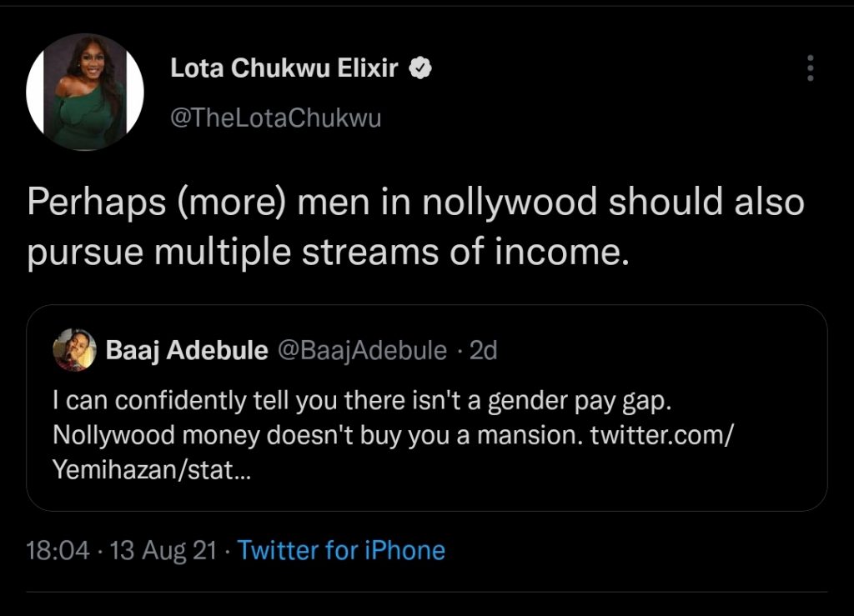Open Lota Chukwu's profile picture
This screenshot has width=854, height=616.
pos(85,93)
